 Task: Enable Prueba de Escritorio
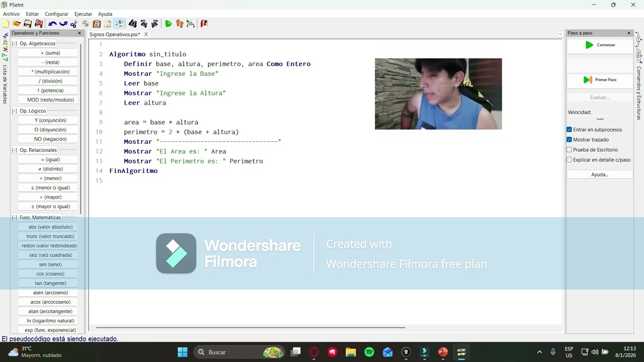[570, 150]
